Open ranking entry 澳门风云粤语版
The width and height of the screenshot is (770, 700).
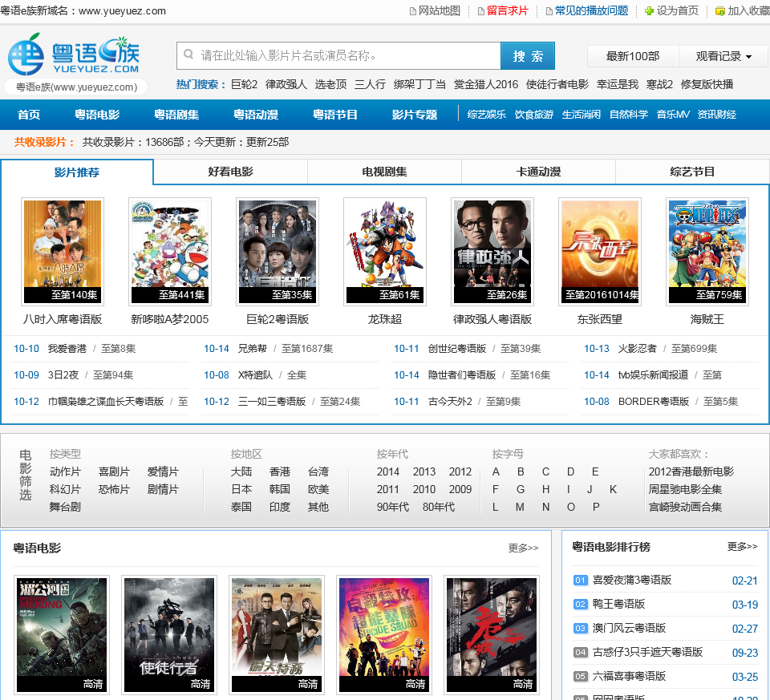click(x=629, y=629)
